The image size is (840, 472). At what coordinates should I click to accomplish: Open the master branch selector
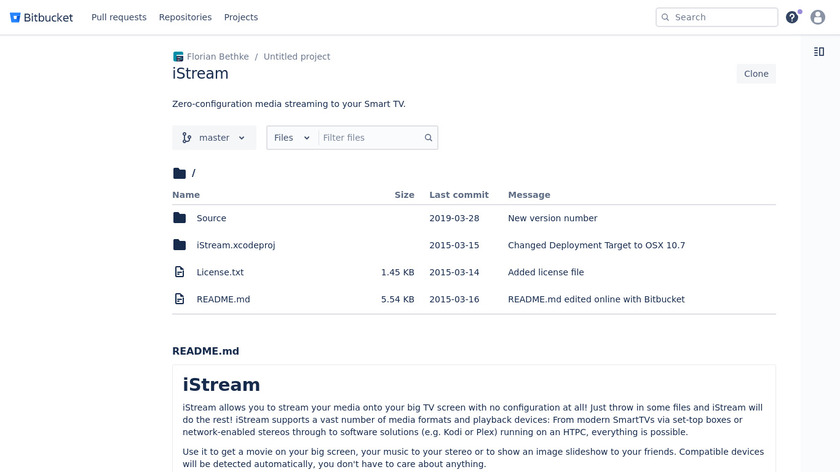pyautogui.click(x=214, y=138)
